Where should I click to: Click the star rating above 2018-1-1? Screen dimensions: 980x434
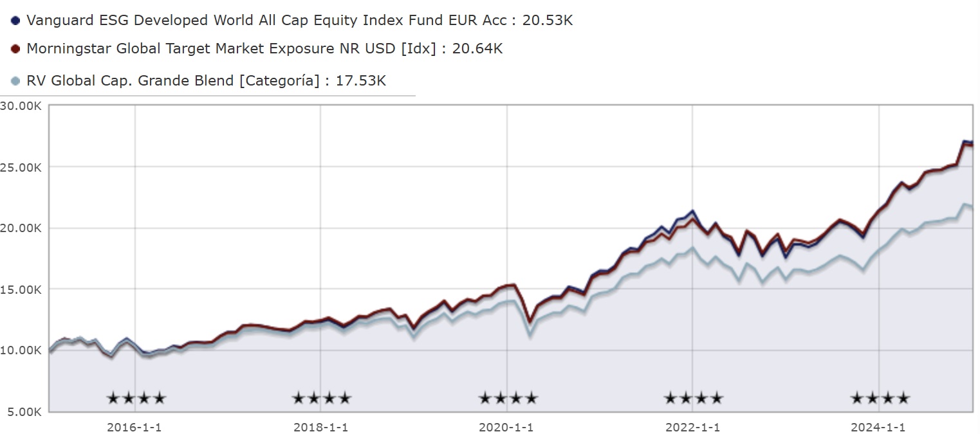pyautogui.click(x=322, y=399)
